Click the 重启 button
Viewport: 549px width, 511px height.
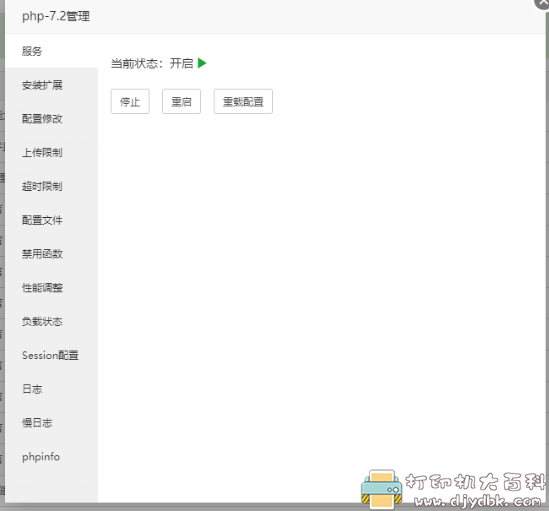click(181, 102)
